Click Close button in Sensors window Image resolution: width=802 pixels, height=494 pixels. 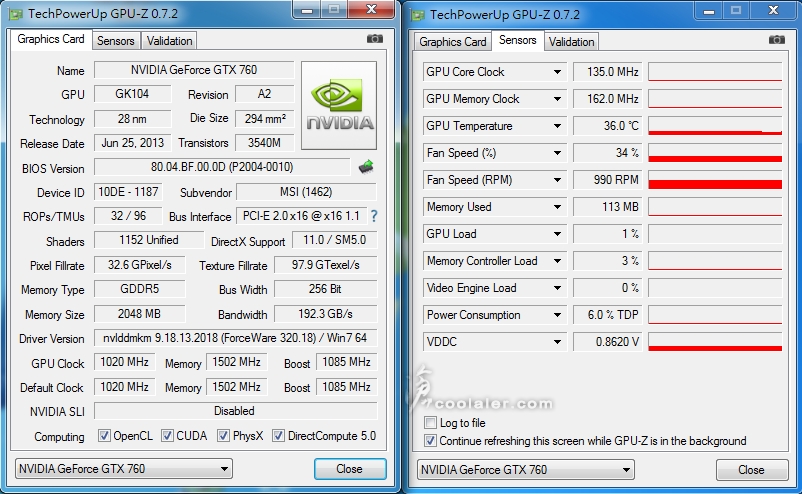coord(751,470)
